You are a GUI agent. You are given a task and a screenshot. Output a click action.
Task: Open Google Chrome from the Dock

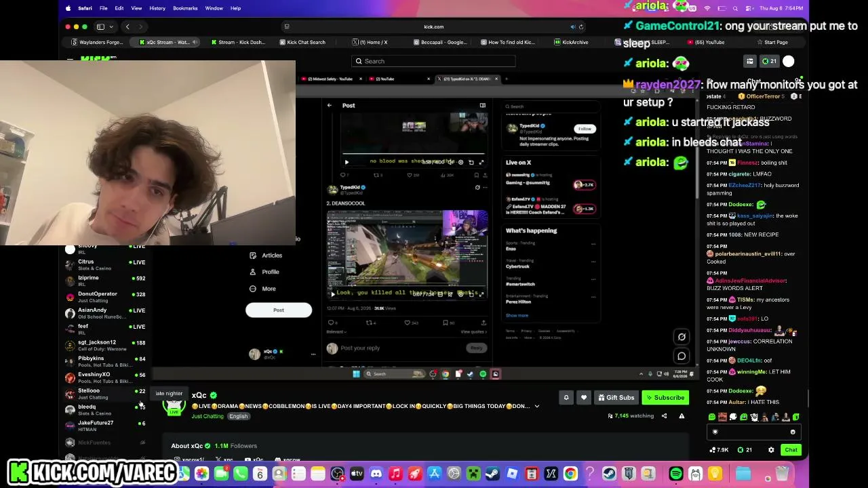click(x=570, y=474)
